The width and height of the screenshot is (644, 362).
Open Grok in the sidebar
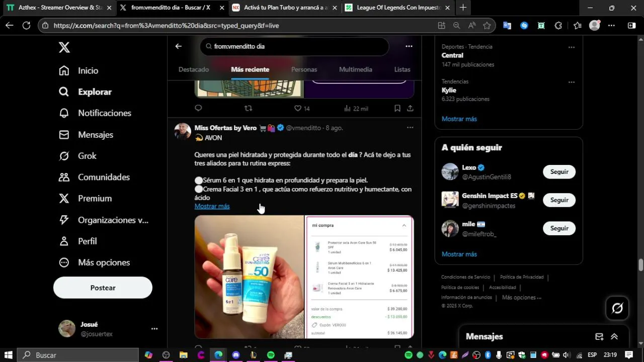(x=77, y=156)
